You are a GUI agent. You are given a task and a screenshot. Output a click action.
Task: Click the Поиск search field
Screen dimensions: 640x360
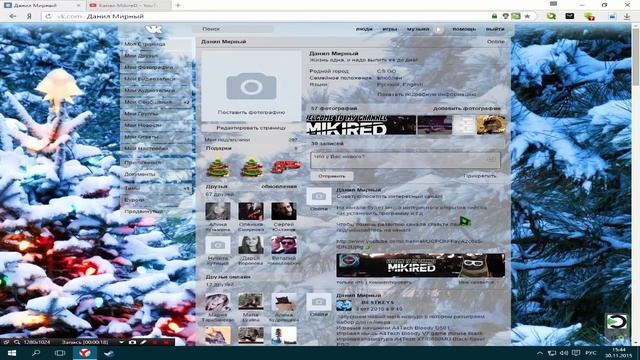point(233,29)
